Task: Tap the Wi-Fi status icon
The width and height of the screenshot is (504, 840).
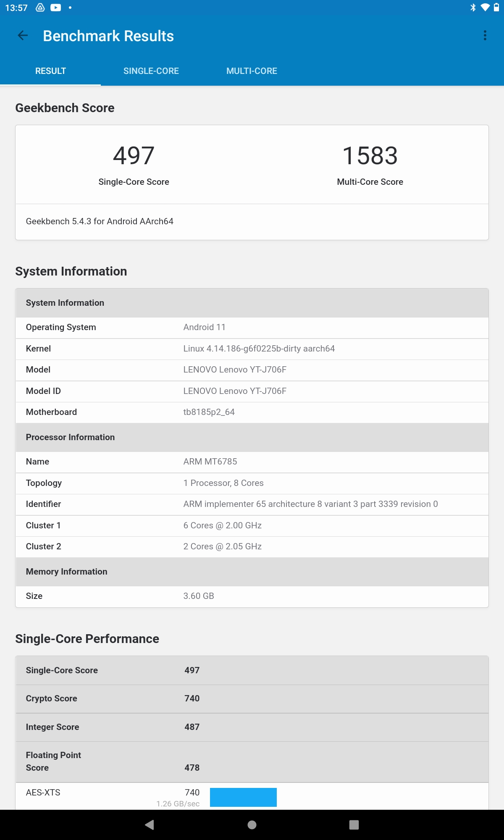Action: click(x=485, y=8)
